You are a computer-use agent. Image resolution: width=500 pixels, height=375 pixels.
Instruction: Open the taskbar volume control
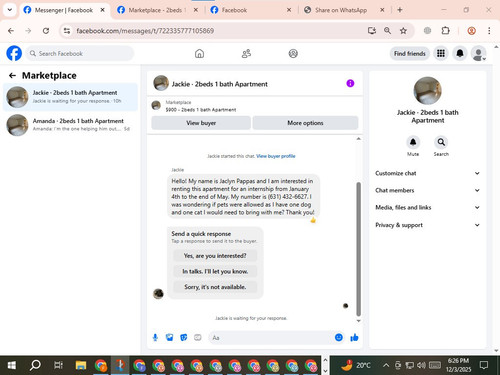tap(421, 365)
